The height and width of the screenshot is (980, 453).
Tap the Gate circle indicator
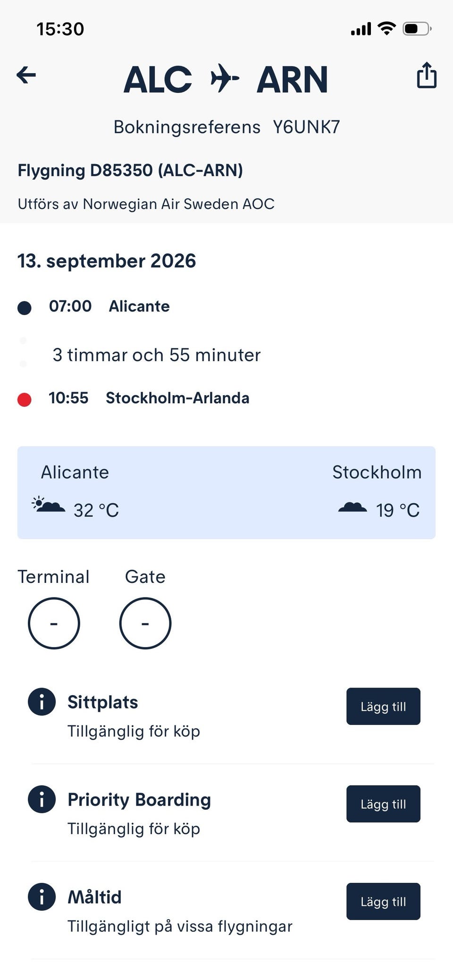(x=145, y=623)
